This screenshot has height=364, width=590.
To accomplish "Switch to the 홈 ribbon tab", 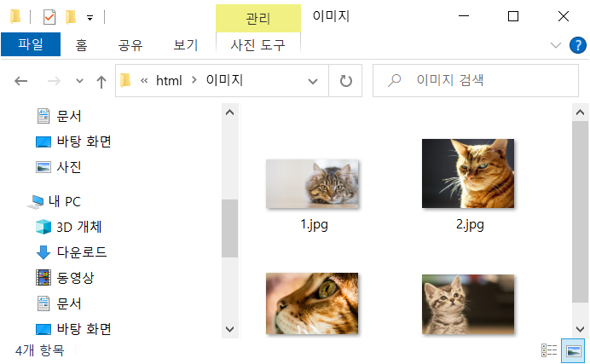I will point(81,45).
